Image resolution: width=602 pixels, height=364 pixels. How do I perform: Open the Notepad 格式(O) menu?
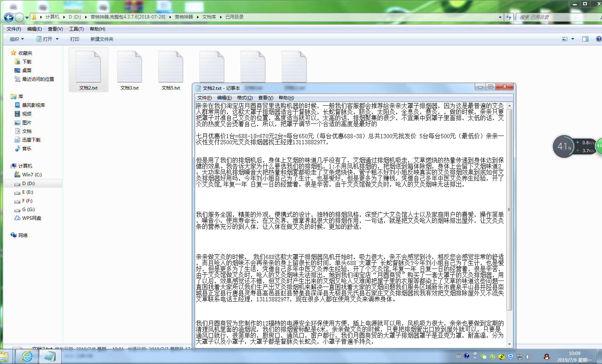[245, 98]
